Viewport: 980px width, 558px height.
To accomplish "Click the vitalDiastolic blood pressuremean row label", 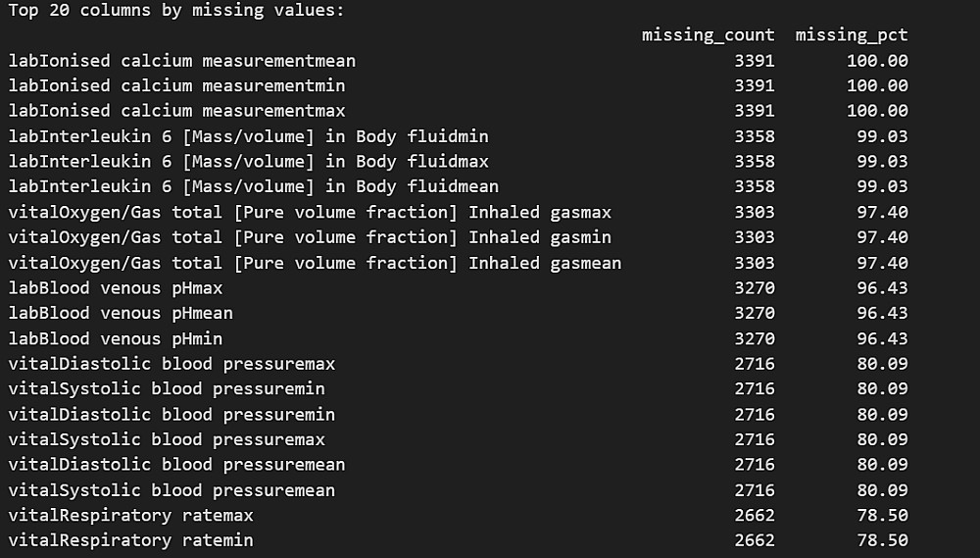I will pos(176,465).
